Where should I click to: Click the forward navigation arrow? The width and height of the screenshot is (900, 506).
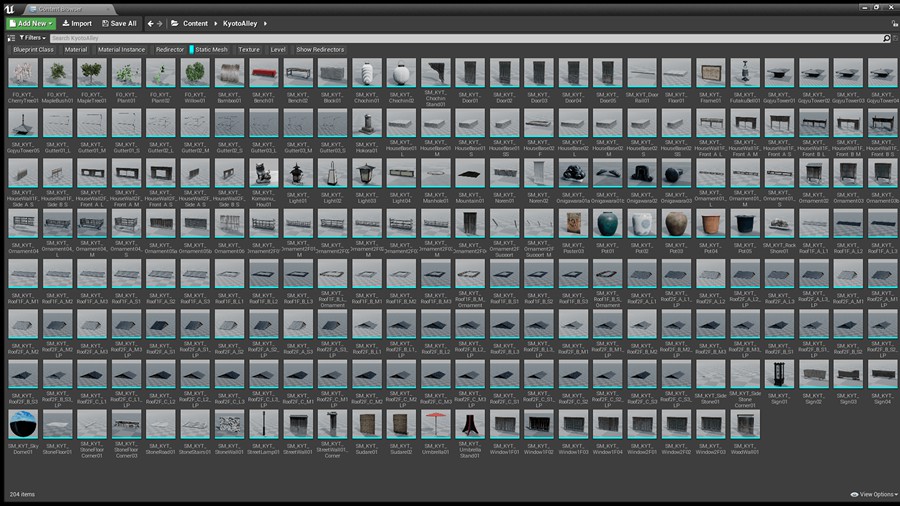[160, 23]
